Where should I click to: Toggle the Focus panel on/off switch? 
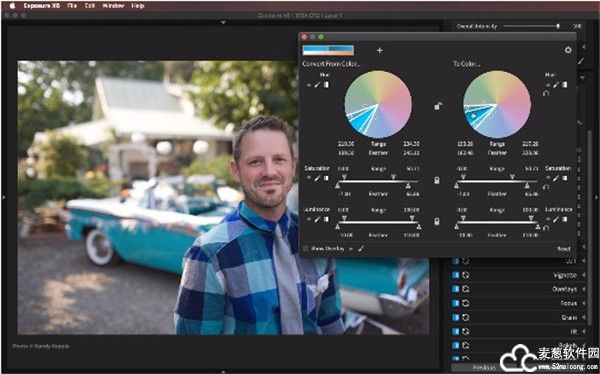455,303
